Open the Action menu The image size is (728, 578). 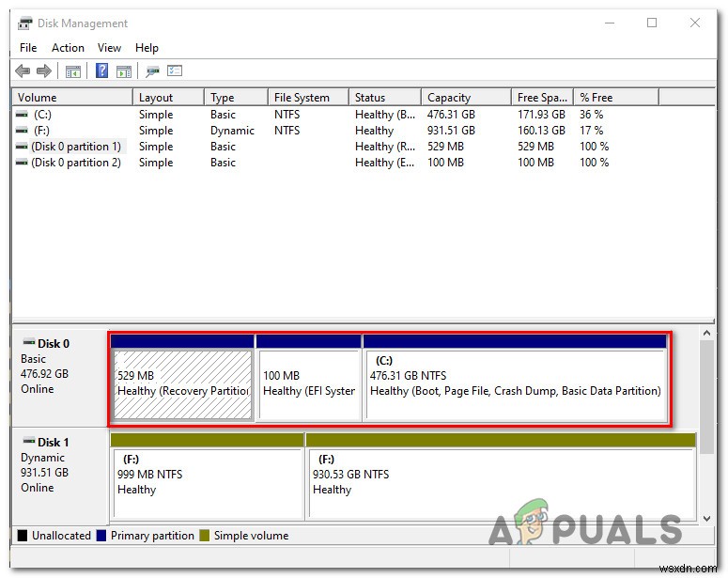pos(68,48)
